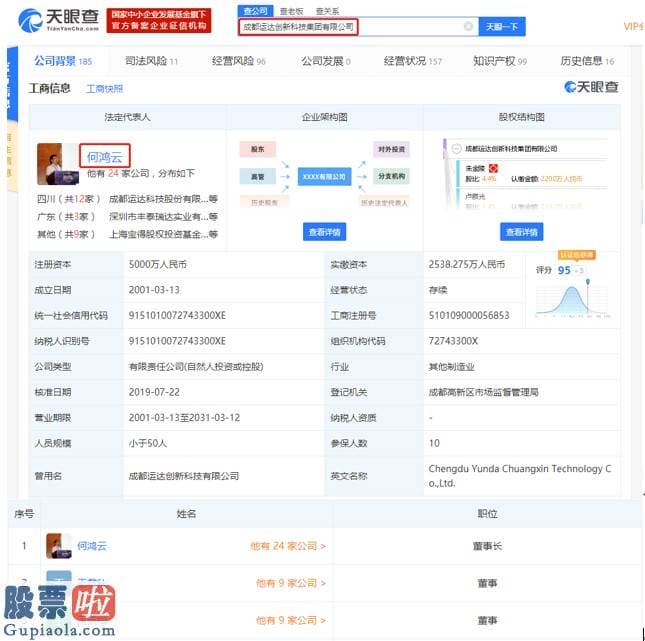Open the 历史信息 tab
The image size is (645, 641).
(x=587, y=61)
